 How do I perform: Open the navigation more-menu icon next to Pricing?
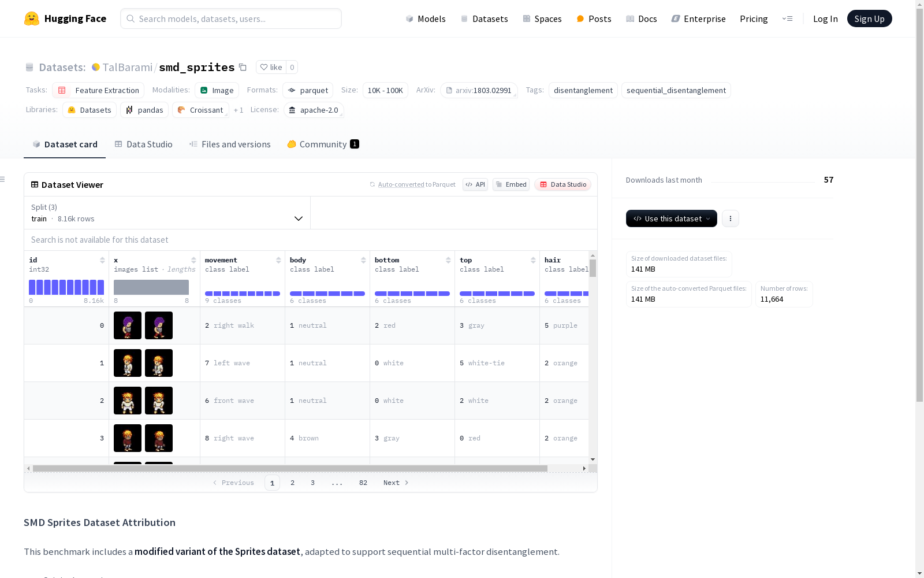pos(787,18)
